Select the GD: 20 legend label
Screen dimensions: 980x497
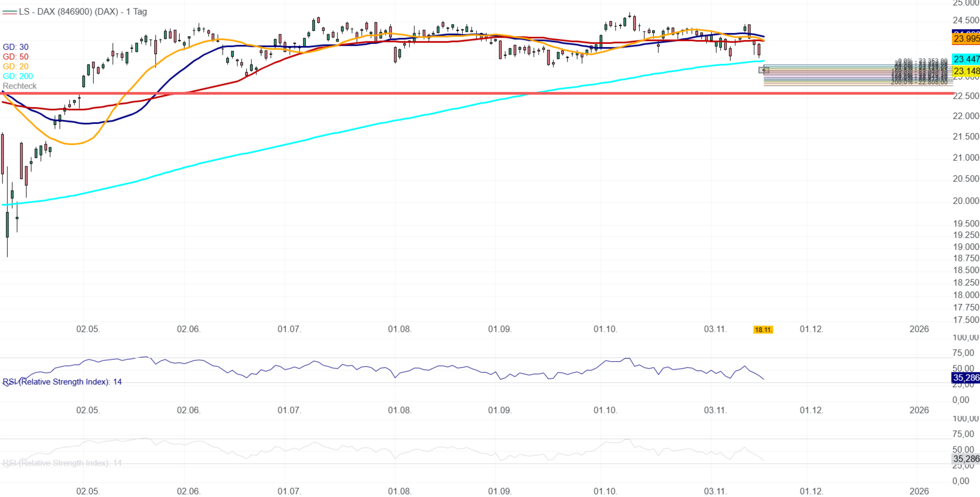[16, 67]
